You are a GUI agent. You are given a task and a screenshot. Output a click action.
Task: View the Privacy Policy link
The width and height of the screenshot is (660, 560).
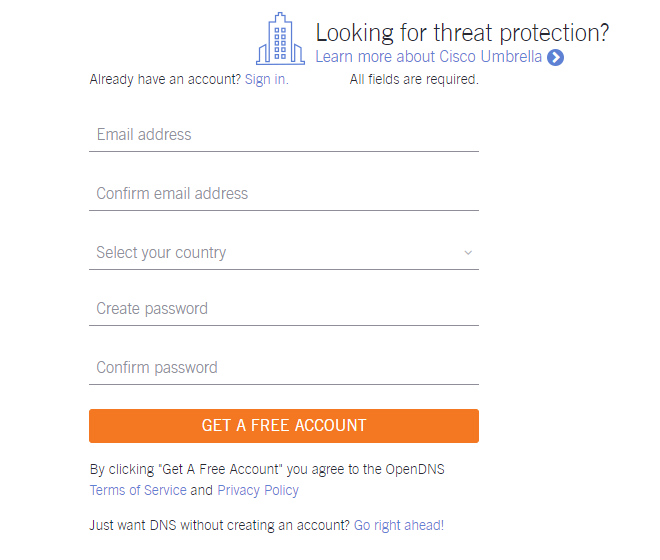click(258, 490)
